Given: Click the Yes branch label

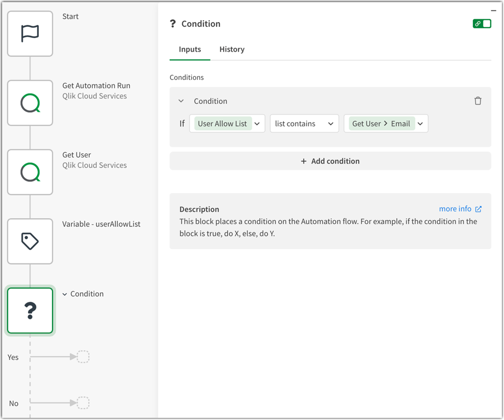Looking at the screenshot, I should [13, 357].
